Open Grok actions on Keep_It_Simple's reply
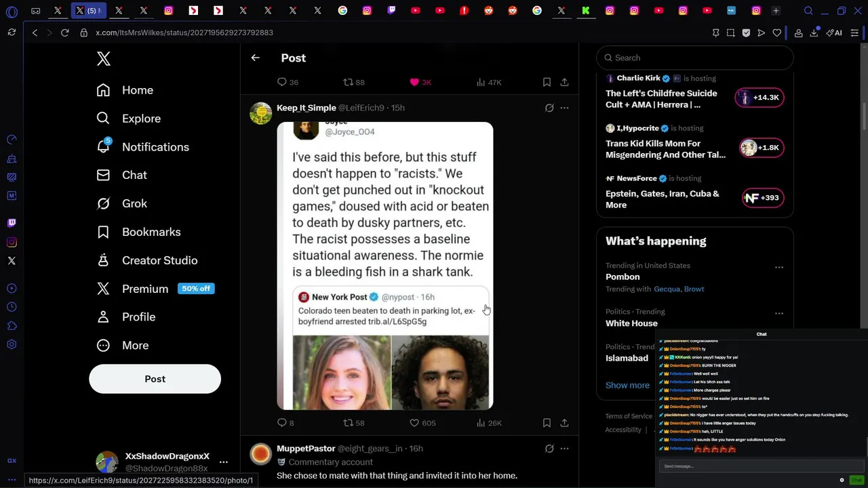The image size is (868, 488). click(x=549, y=108)
